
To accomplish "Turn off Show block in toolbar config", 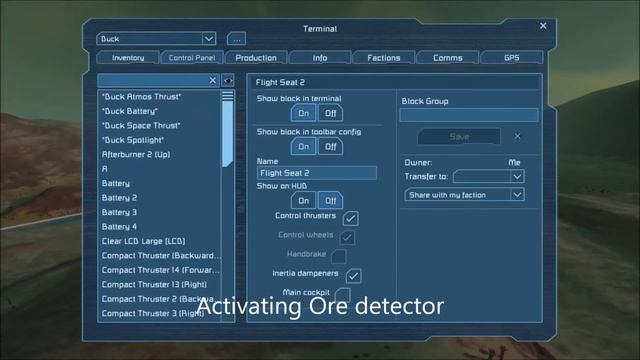I will tap(330, 147).
